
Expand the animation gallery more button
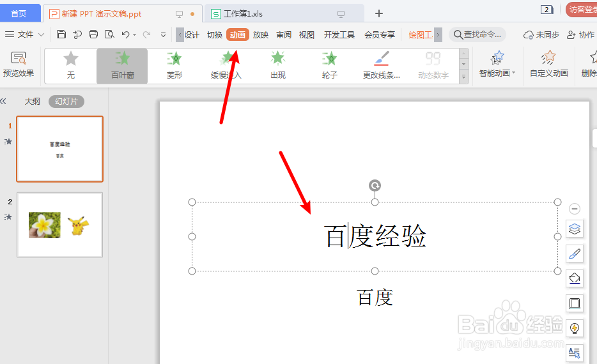click(x=464, y=77)
